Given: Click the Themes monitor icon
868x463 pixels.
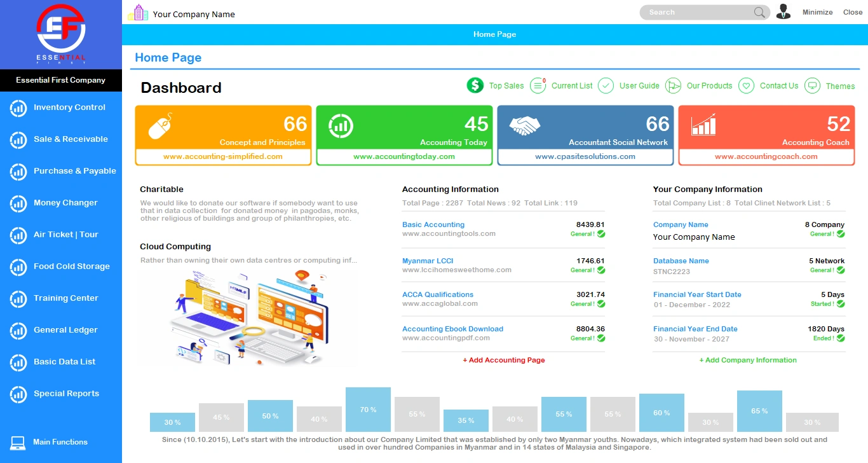Looking at the screenshot, I should tap(812, 85).
